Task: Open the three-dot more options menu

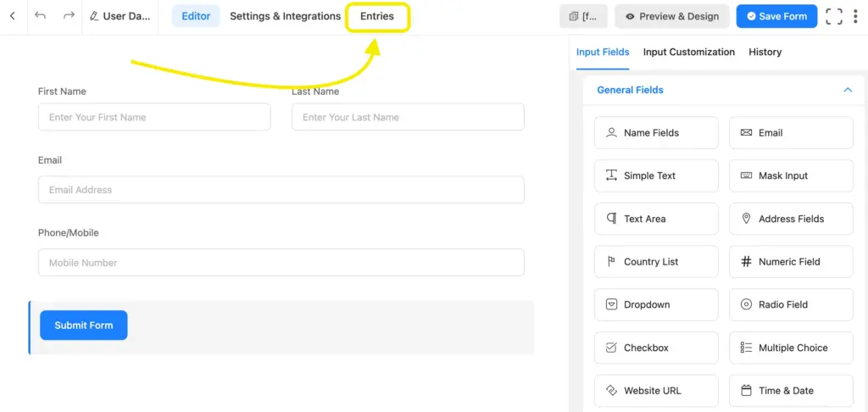Action: click(855, 16)
